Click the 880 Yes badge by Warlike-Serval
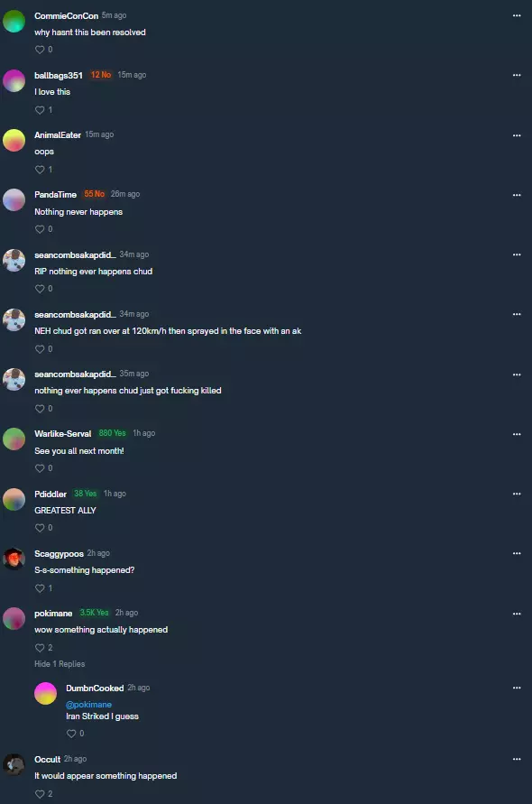The width and height of the screenshot is (532, 804). coord(112,433)
